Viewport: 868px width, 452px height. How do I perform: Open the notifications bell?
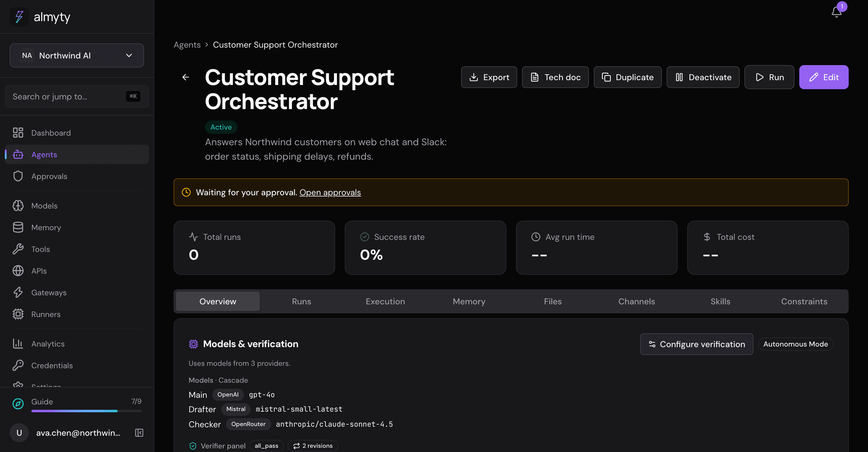coord(836,12)
